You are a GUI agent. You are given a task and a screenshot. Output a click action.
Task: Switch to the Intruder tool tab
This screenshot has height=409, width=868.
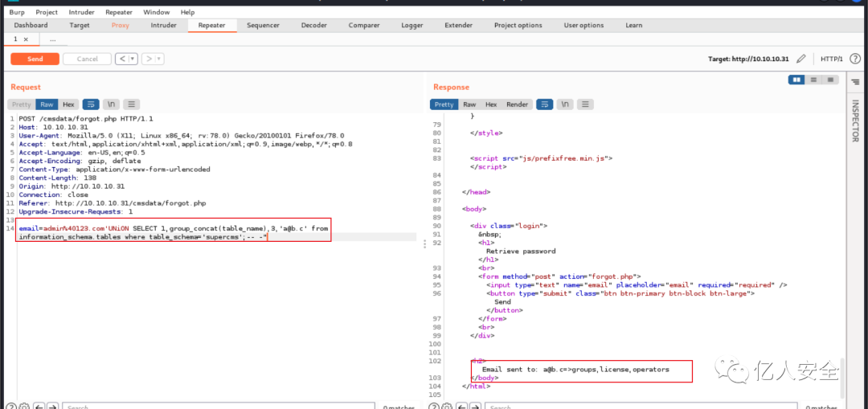(164, 25)
